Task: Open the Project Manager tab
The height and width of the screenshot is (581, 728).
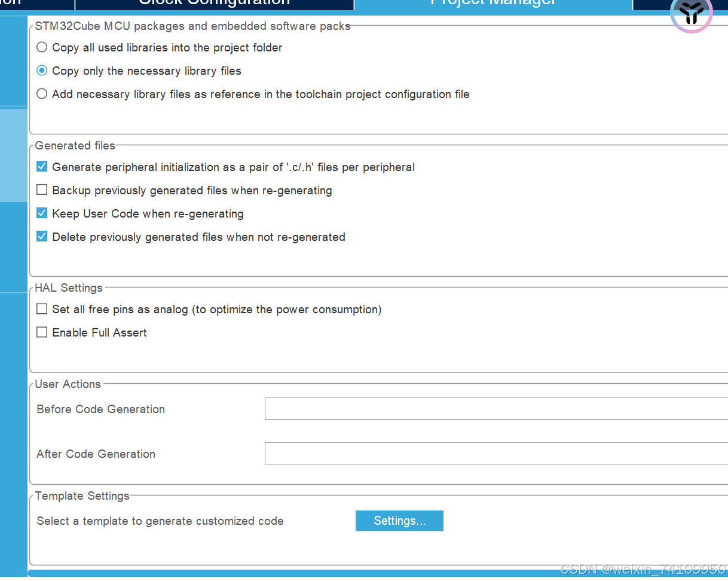Action: 493,5
